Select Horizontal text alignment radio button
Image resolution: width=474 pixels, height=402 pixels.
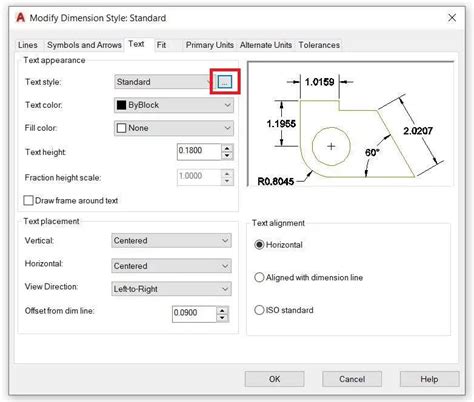click(259, 245)
